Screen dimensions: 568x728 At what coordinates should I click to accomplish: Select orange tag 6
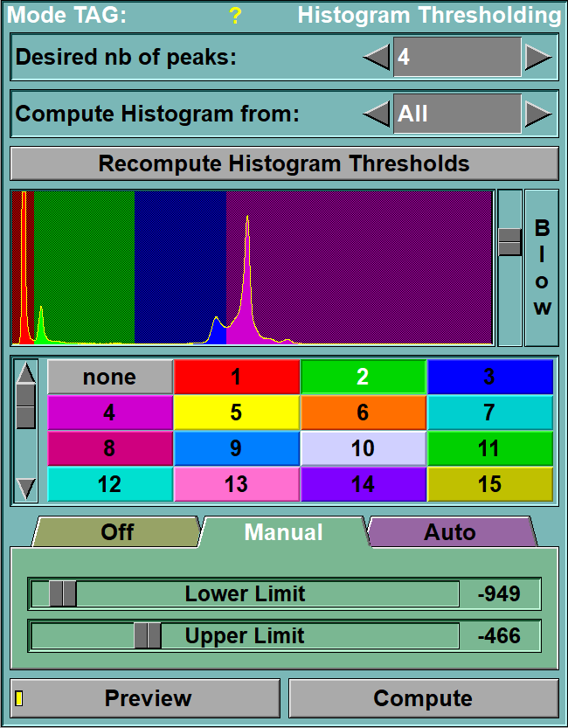(x=364, y=413)
